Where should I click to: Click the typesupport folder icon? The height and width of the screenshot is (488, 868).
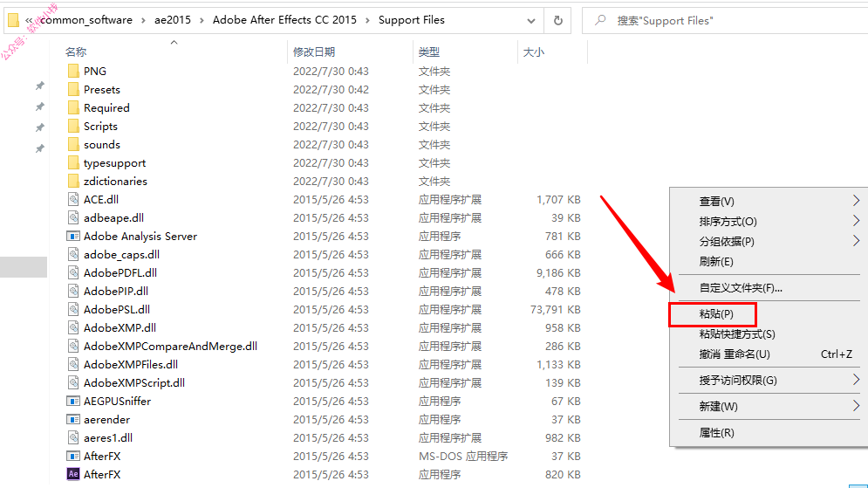click(x=73, y=162)
